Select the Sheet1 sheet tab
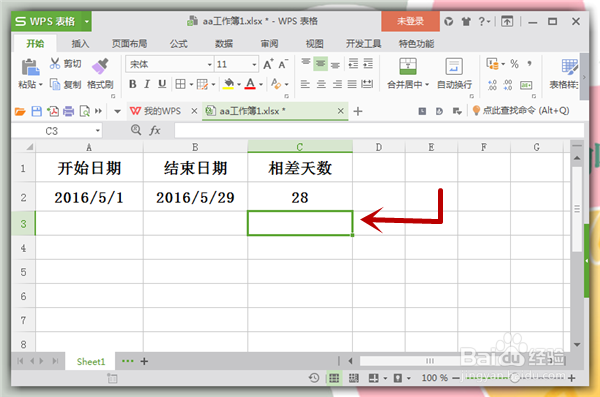 (x=91, y=361)
